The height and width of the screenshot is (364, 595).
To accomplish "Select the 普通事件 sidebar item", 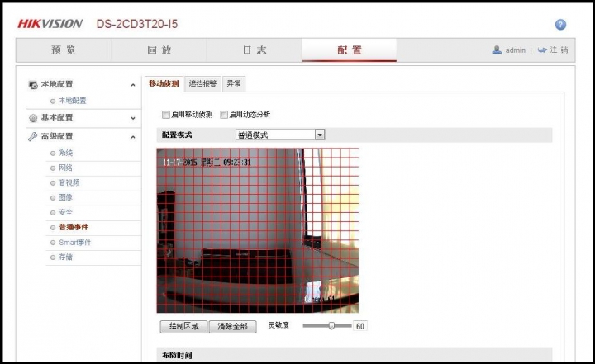I will 74,227.
